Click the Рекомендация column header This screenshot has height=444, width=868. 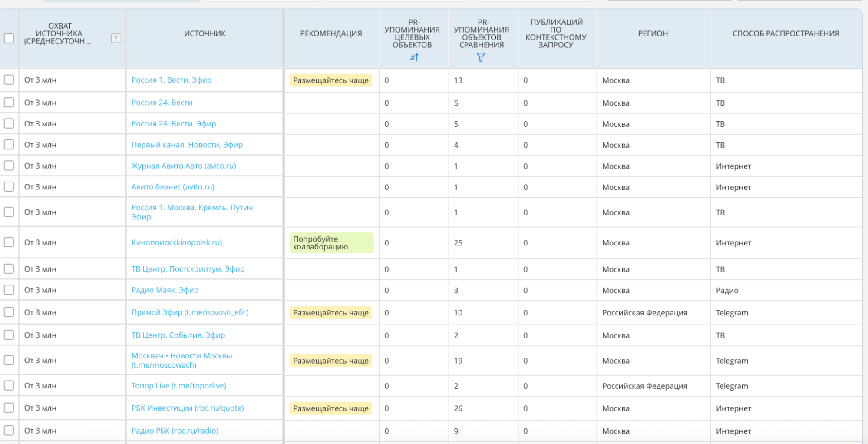(x=331, y=33)
